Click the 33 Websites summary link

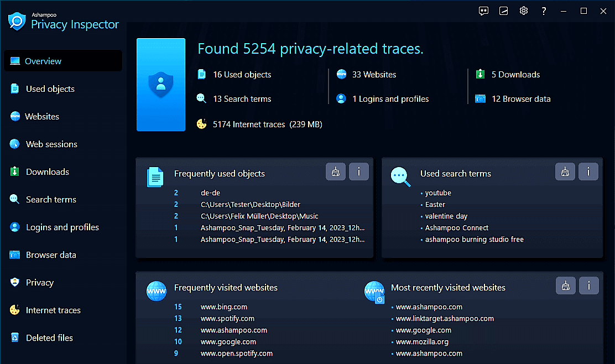click(x=374, y=75)
